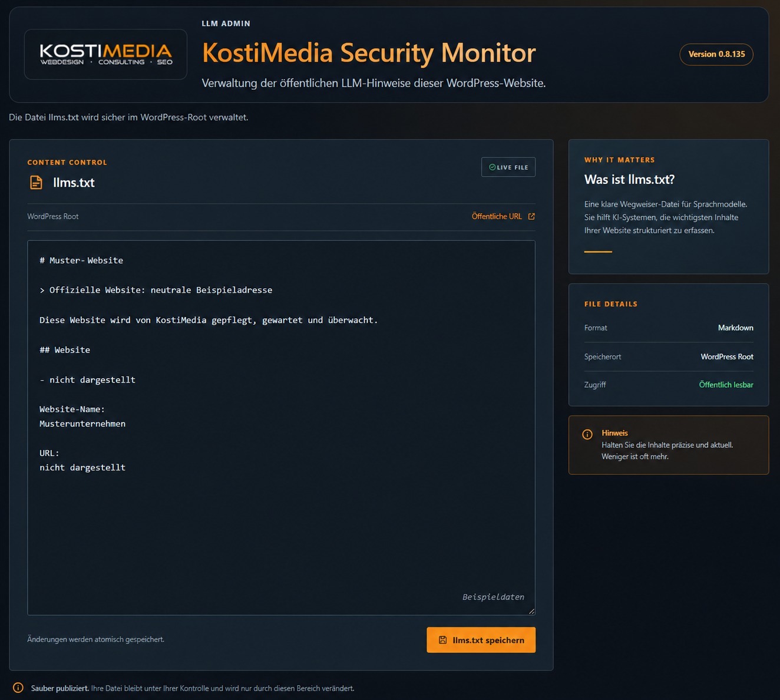Click the 'Musterunternehmen' line
Image resolution: width=780 pixels, height=700 pixels.
pos(82,424)
